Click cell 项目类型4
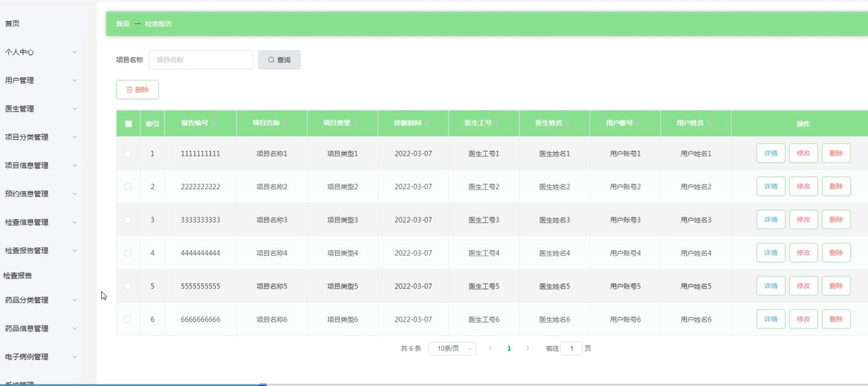The image size is (868, 386). click(x=343, y=253)
